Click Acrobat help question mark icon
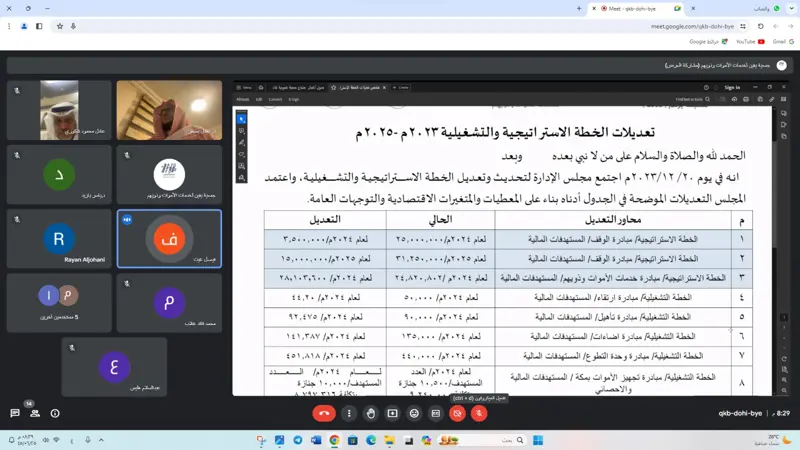Image resolution: width=800 pixels, height=450 pixels. [x=706, y=88]
